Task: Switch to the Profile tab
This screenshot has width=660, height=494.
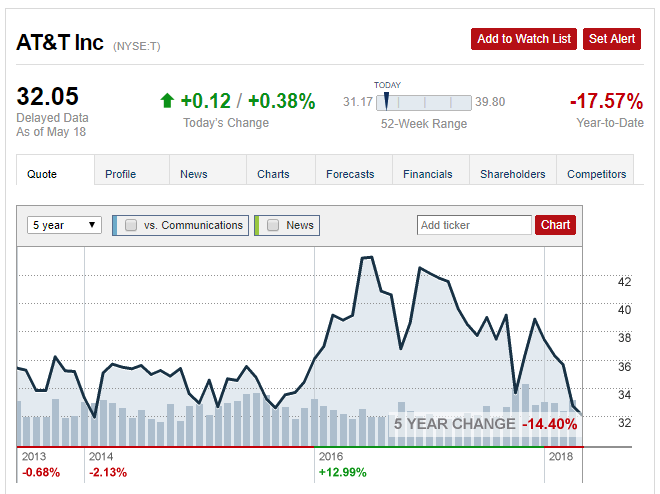Action: (120, 174)
